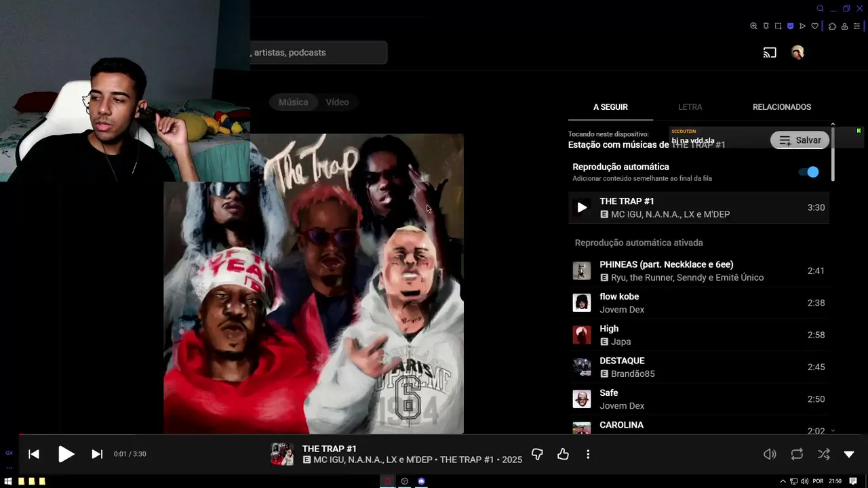
Task: Click the volume speaker icon
Action: (770, 454)
